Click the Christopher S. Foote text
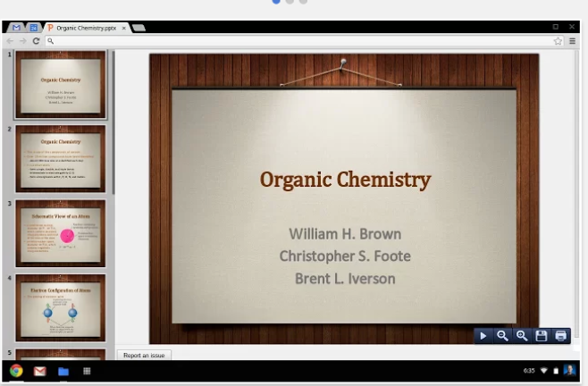Viewport: 588px width, 386px height. tap(345, 256)
